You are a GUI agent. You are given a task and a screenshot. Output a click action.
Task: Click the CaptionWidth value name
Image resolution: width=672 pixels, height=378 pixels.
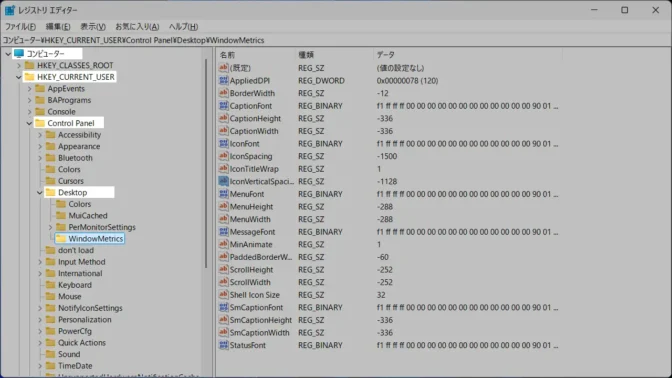pyautogui.click(x=254, y=131)
